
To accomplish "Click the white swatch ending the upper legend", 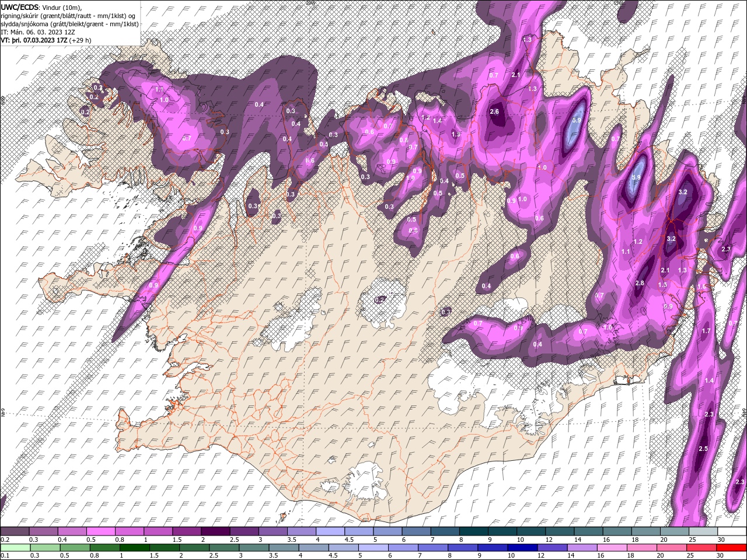I will (x=731, y=531).
